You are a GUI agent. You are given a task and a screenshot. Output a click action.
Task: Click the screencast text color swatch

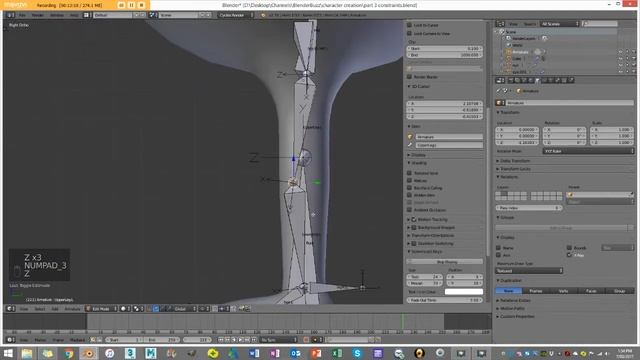pos(464,292)
